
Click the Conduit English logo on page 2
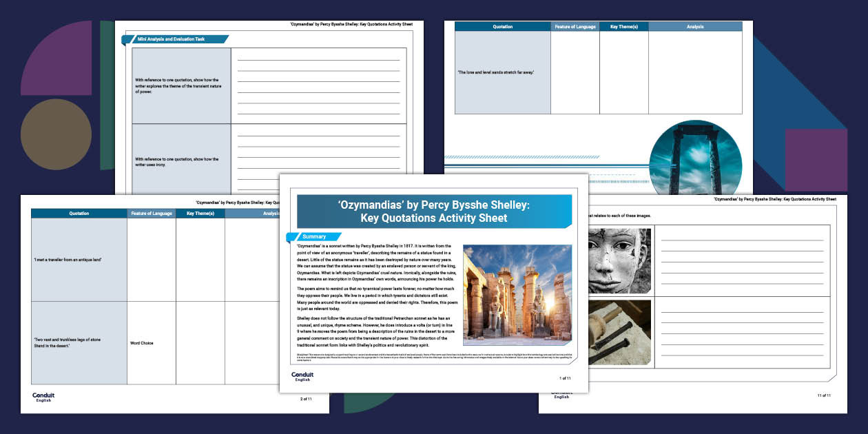43,397
